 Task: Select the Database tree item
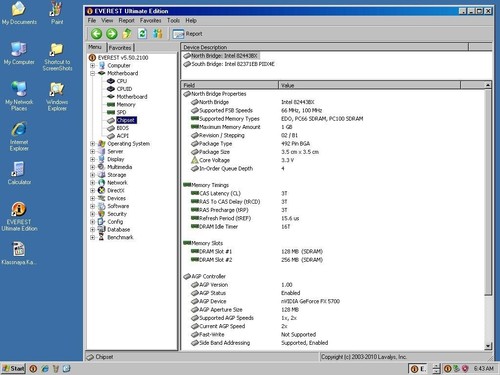(119, 230)
